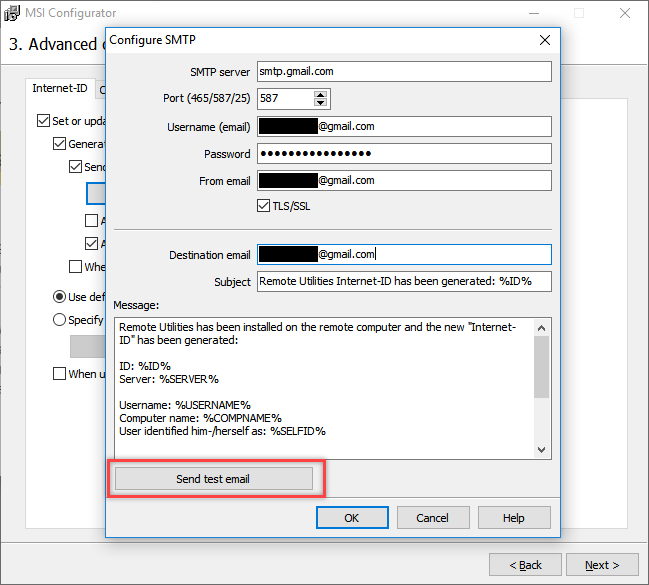Toggle the 'Set or update' checkbox
The height and width of the screenshot is (585, 649).
(x=43, y=121)
